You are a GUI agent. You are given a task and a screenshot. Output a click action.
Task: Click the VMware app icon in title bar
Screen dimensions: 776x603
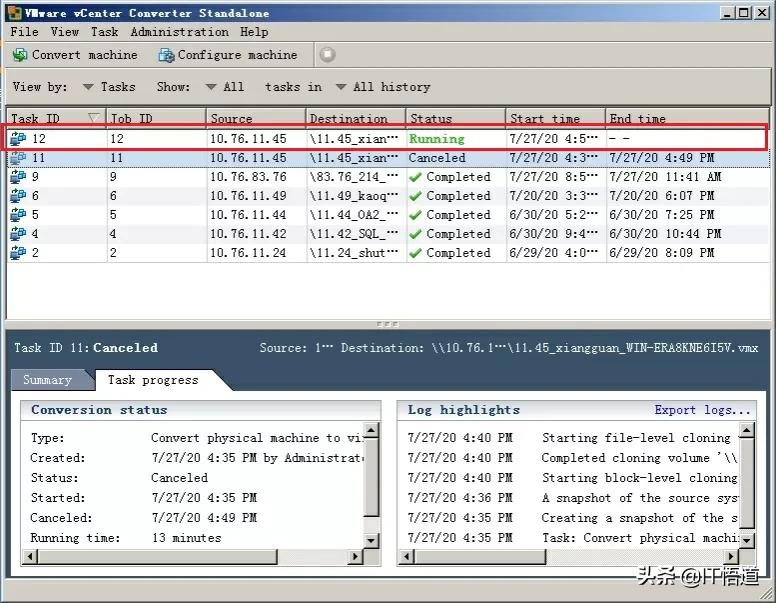15,13
